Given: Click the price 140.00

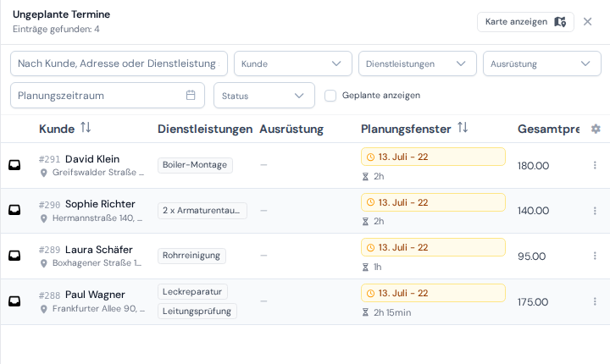Looking at the screenshot, I should click(533, 211).
